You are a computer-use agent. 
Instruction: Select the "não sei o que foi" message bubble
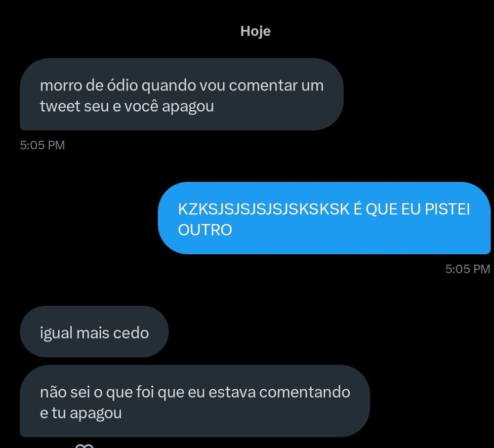pos(195,401)
